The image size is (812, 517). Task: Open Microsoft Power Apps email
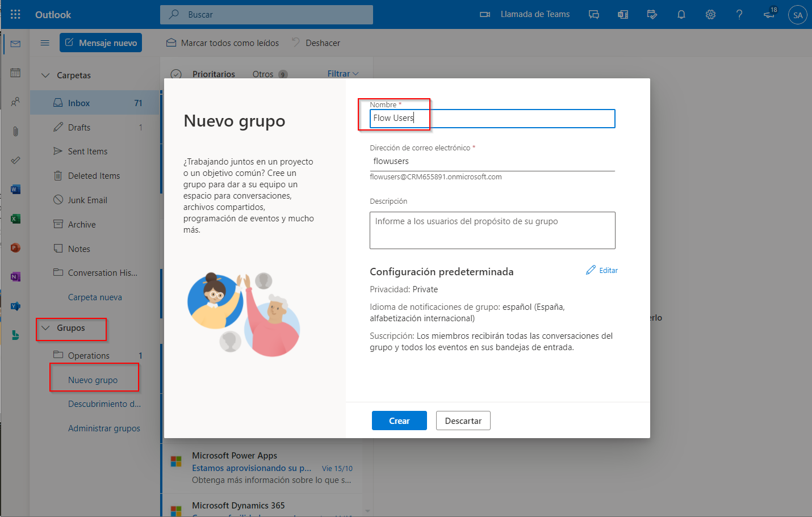click(262, 468)
